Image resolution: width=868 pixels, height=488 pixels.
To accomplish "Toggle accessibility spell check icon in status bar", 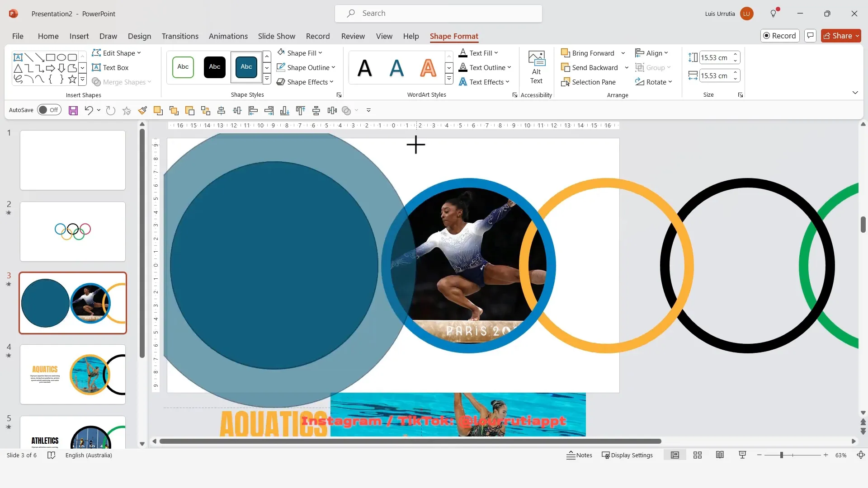I will [x=52, y=455].
